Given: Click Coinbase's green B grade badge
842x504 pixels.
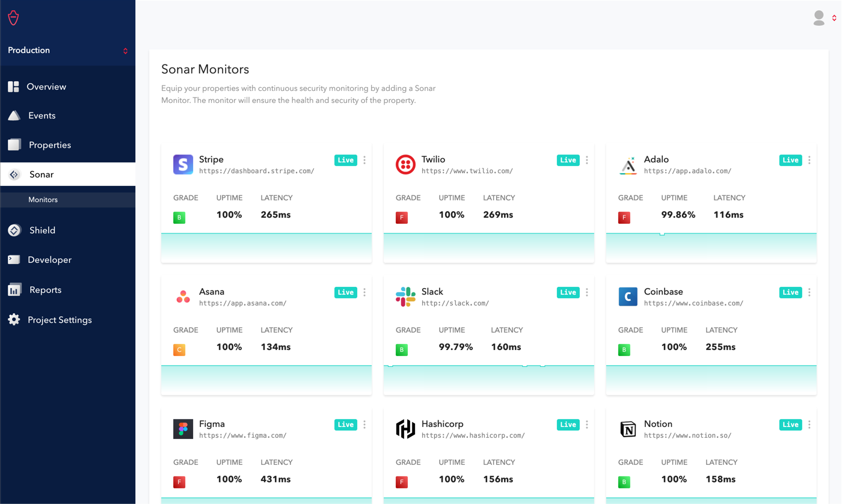Looking at the screenshot, I should pyautogui.click(x=624, y=350).
